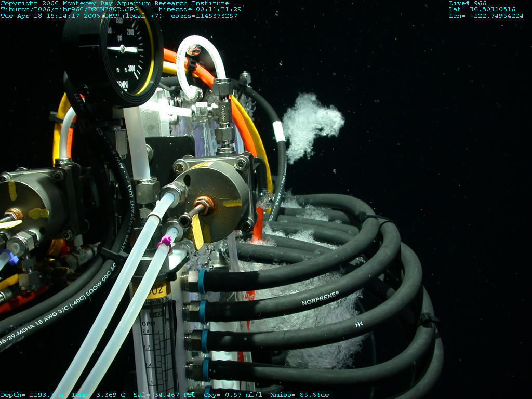Click the Lat coordinate value
The width and height of the screenshot is (532, 399).
coord(482,9)
